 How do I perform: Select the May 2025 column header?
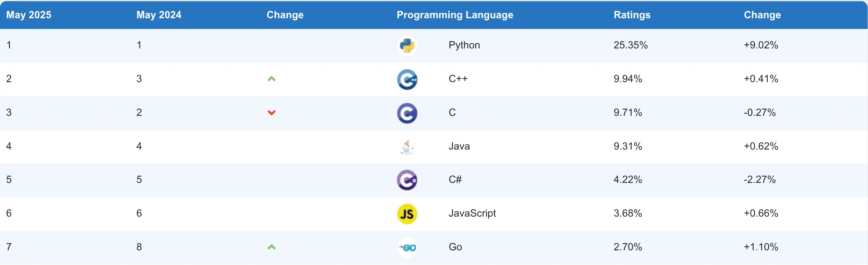pyautogui.click(x=29, y=15)
